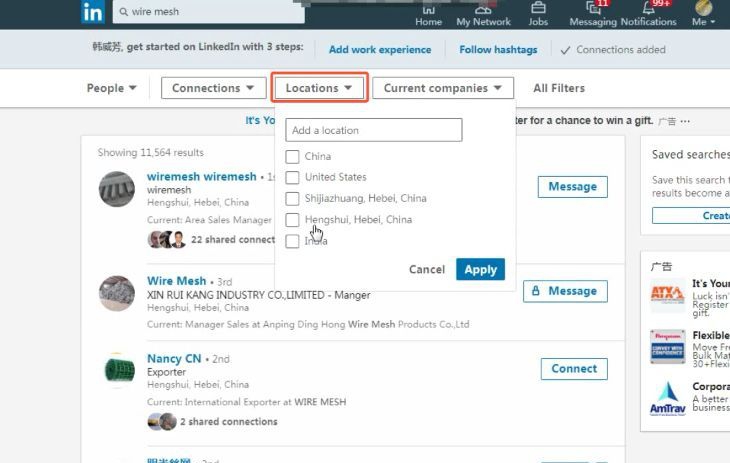Open the Me profile menu
The width and height of the screenshot is (730, 463).
(x=703, y=14)
